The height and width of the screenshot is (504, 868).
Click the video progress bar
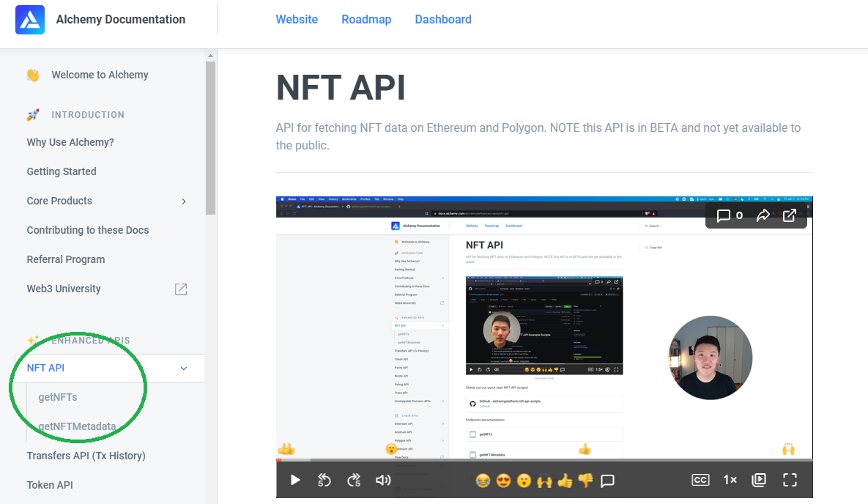(544, 460)
